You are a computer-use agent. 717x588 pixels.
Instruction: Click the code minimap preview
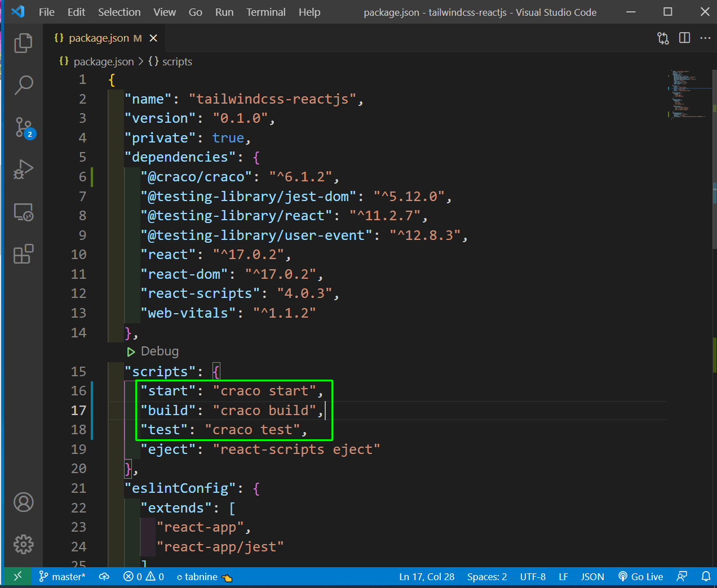tap(689, 94)
